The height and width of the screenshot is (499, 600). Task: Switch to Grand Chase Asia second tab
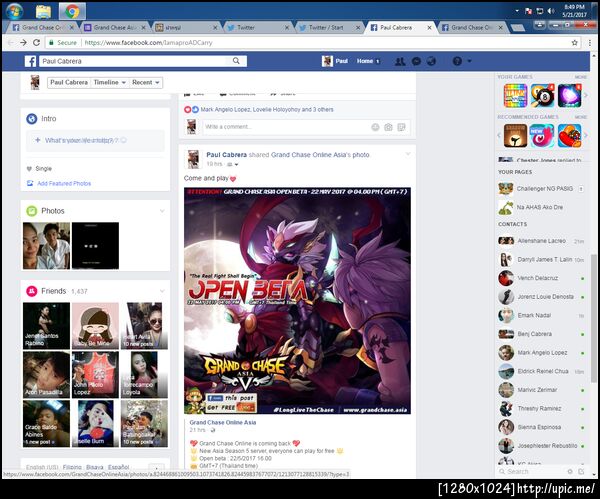coord(114,28)
